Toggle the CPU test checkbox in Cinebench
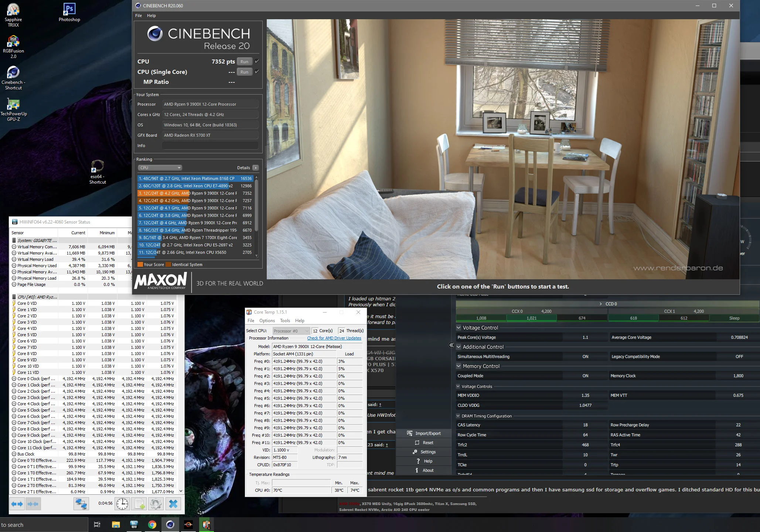The image size is (760, 532). [257, 61]
